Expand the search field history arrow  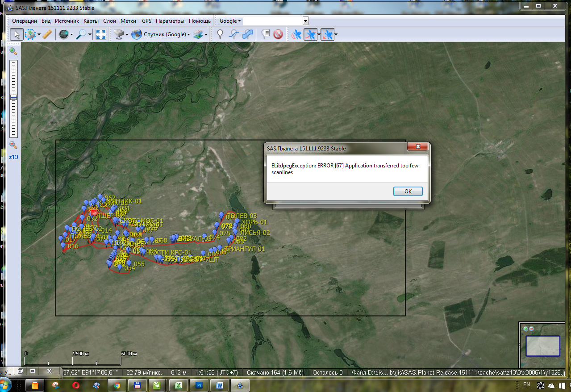[305, 21]
